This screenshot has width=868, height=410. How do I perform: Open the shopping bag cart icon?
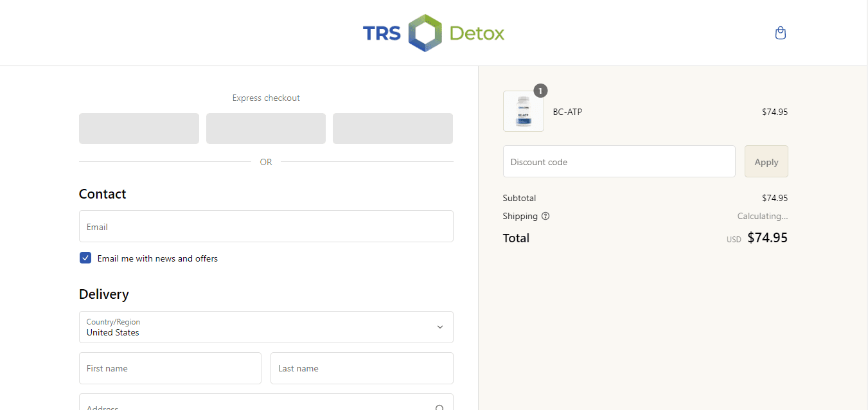pyautogui.click(x=781, y=33)
